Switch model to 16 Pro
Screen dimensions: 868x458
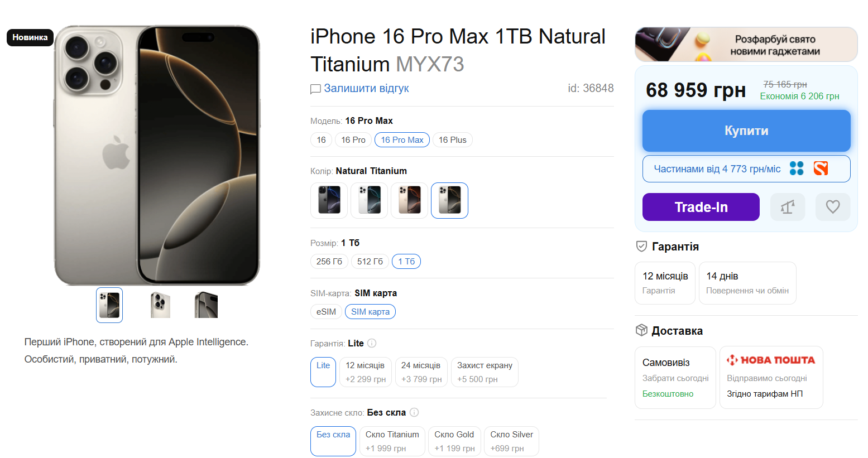tap(353, 139)
